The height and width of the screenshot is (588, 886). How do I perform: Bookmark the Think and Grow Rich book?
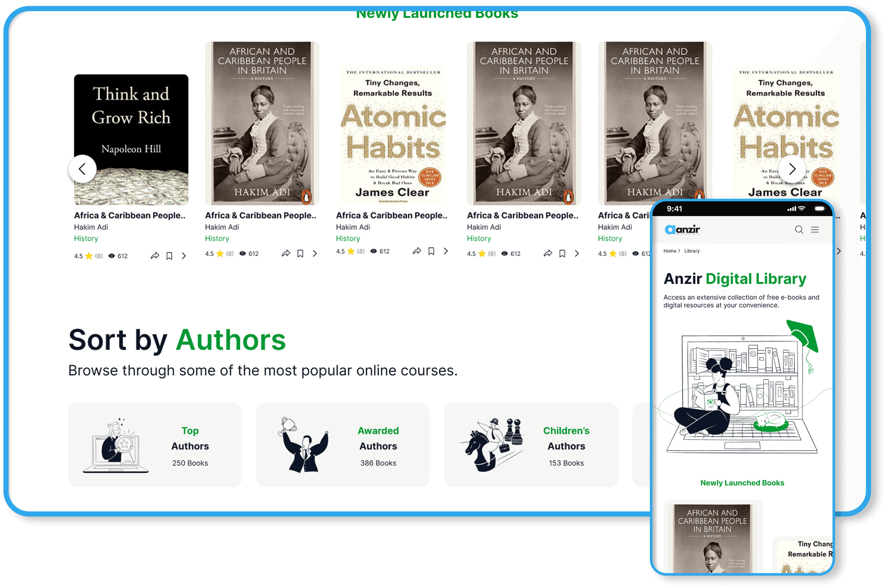[169, 256]
